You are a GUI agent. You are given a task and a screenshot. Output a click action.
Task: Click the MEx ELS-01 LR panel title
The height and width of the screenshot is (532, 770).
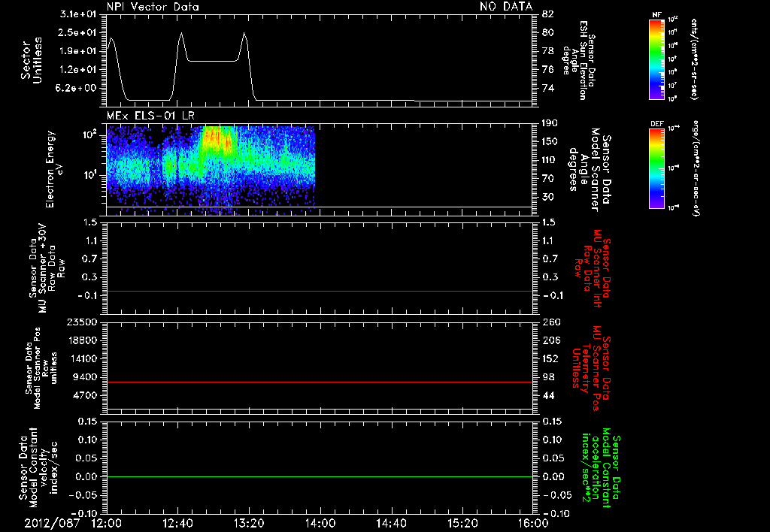pos(150,116)
